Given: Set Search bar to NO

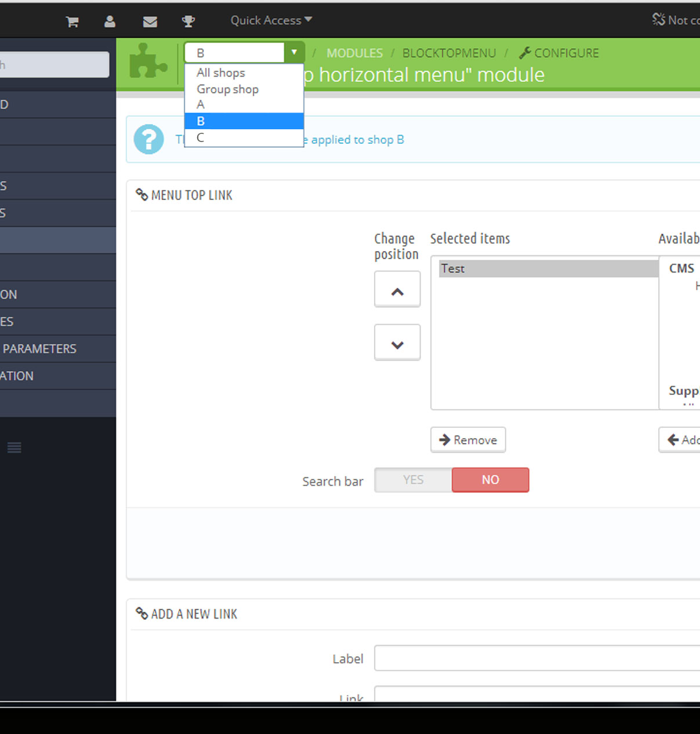Looking at the screenshot, I should tap(491, 480).
